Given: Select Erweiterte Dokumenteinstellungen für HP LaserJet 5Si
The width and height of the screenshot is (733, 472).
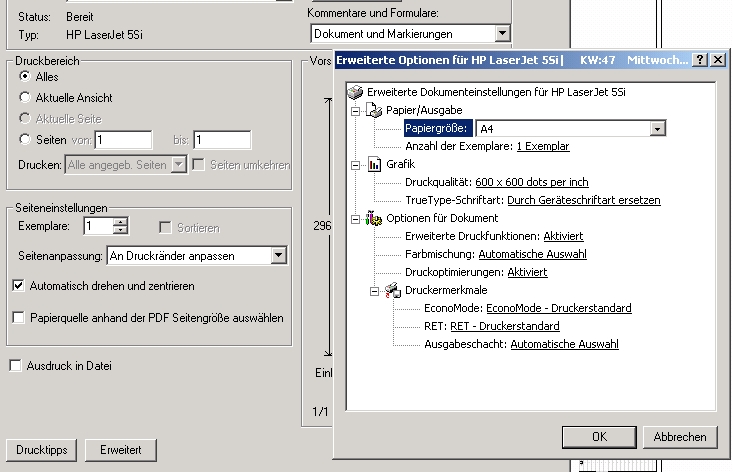Looking at the screenshot, I should click(496, 93).
